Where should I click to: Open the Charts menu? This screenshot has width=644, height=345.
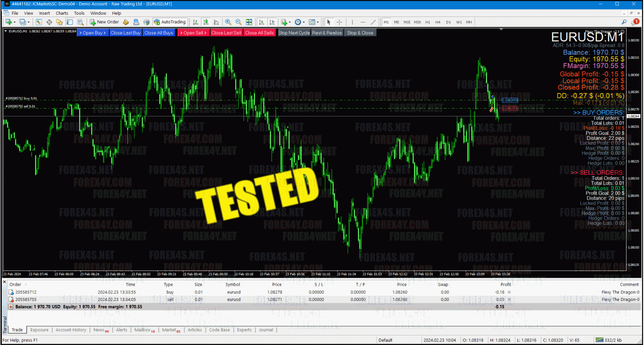(62, 13)
